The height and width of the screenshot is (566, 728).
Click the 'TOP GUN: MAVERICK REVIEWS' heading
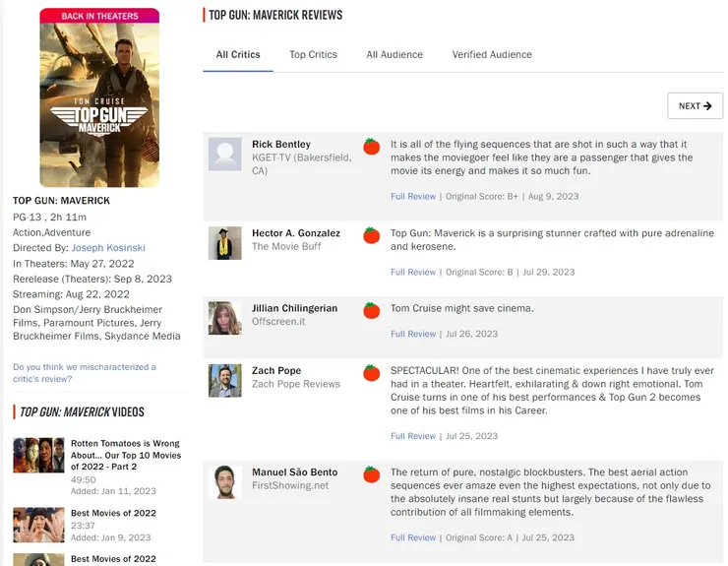pos(275,15)
